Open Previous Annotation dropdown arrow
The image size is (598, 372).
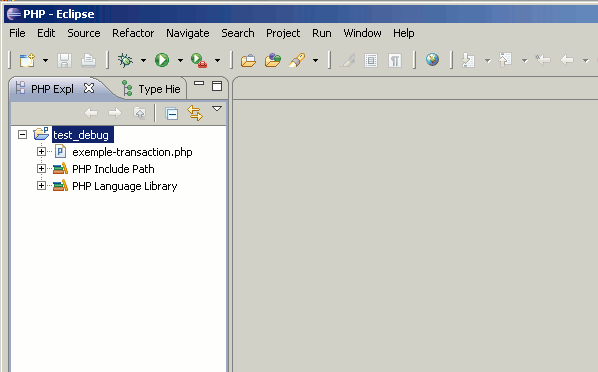(x=525, y=60)
